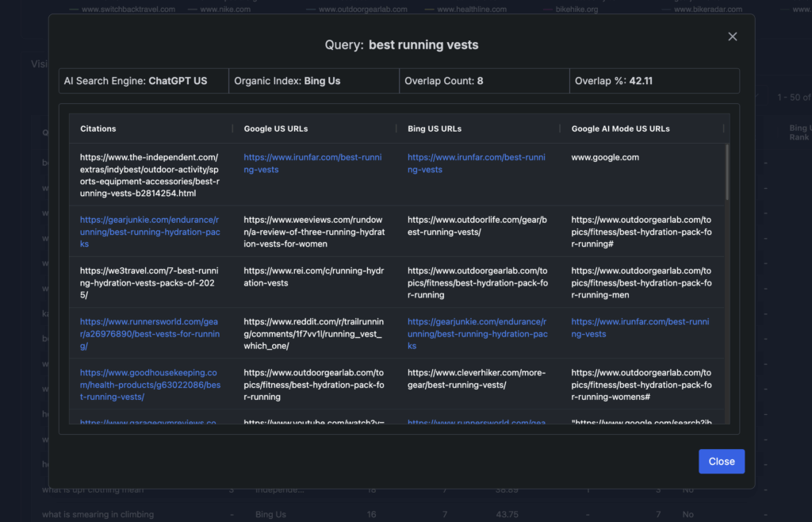The height and width of the screenshot is (522, 812).
Task: Select the reddit.com trailrunning URL cell
Action: coord(312,334)
